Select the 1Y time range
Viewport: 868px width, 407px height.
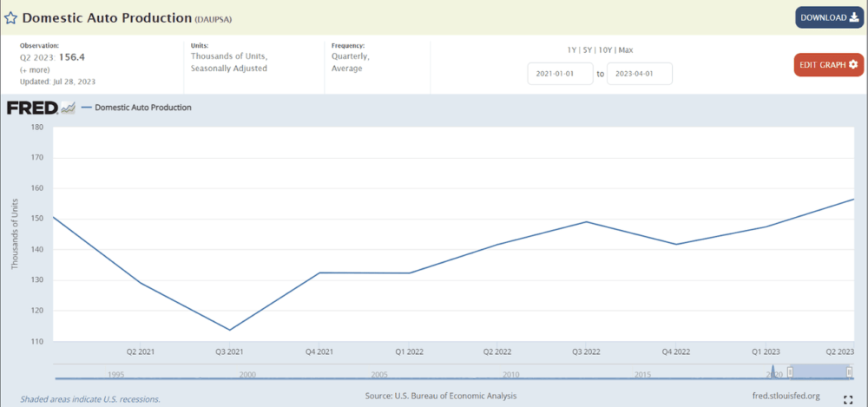(x=571, y=49)
